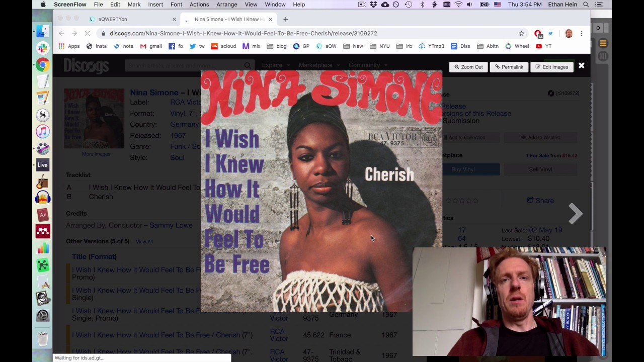Open the insta bookmark

[97, 46]
